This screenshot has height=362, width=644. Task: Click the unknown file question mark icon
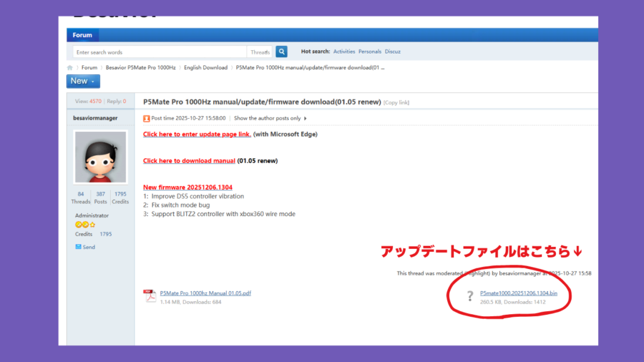(469, 296)
